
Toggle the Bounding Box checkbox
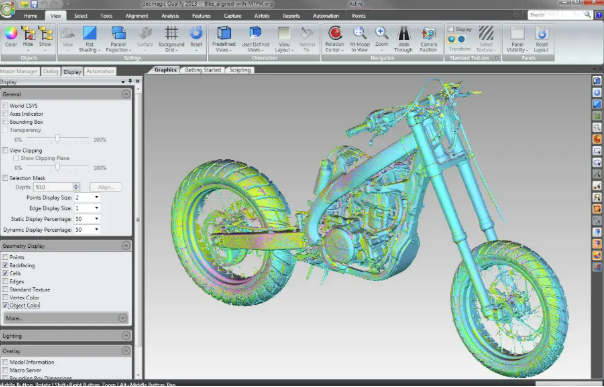coord(5,122)
